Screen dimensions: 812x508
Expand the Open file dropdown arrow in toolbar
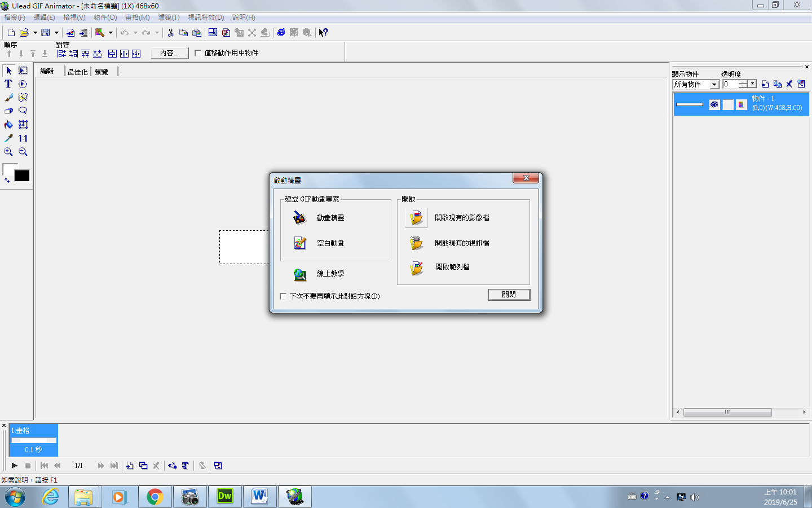pyautogui.click(x=35, y=33)
